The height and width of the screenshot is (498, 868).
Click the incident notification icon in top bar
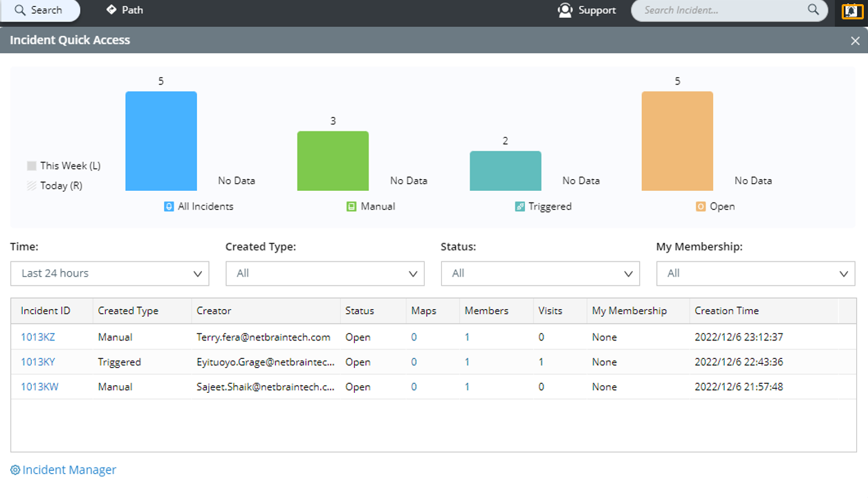851,11
